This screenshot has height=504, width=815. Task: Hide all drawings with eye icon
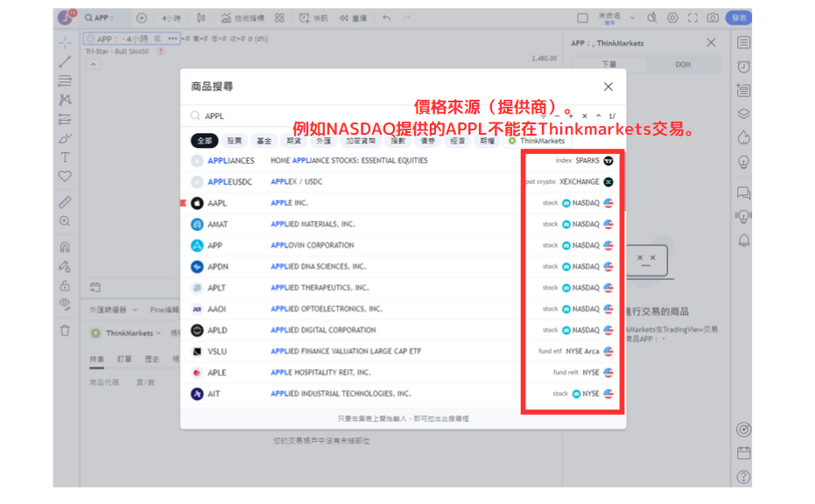[65, 304]
